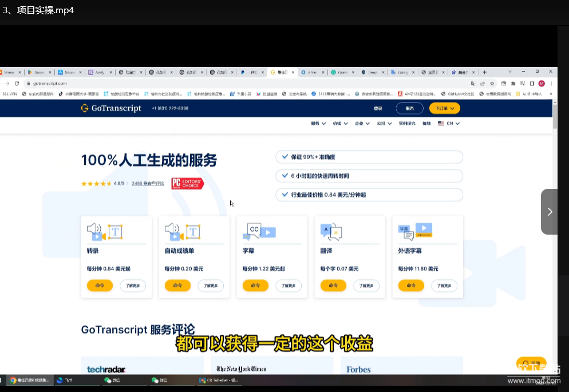Viewport: 569px width, 392px height.
Task: Click the CC 字幕 card icon
Action: click(259, 231)
